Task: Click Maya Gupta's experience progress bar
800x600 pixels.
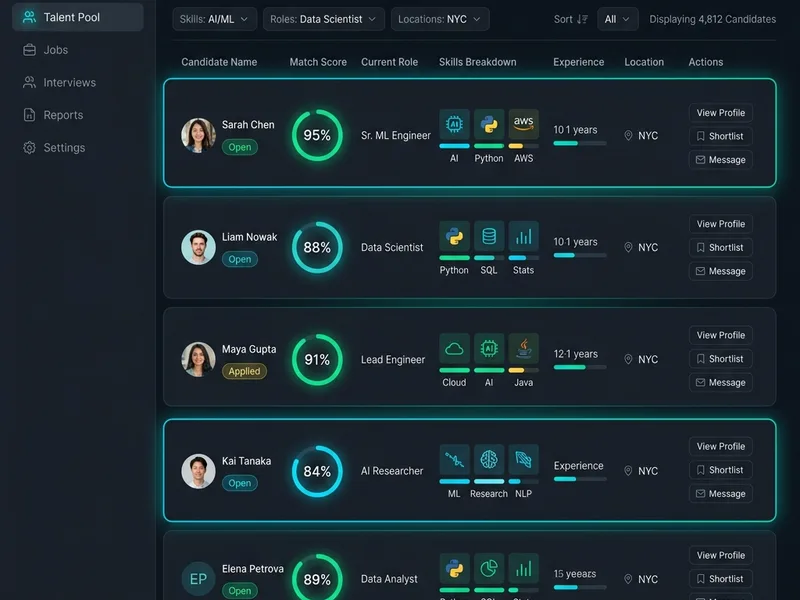Action: (x=580, y=367)
